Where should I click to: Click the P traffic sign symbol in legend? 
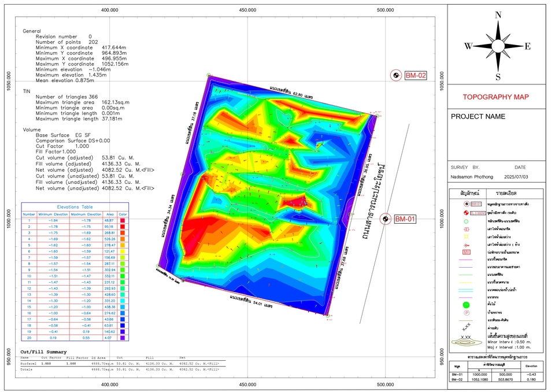[x=467, y=312]
